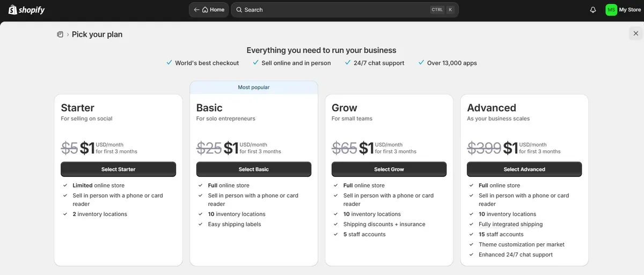The image size is (644, 275).
Task: Click the house icon in Home button
Action: point(205,10)
